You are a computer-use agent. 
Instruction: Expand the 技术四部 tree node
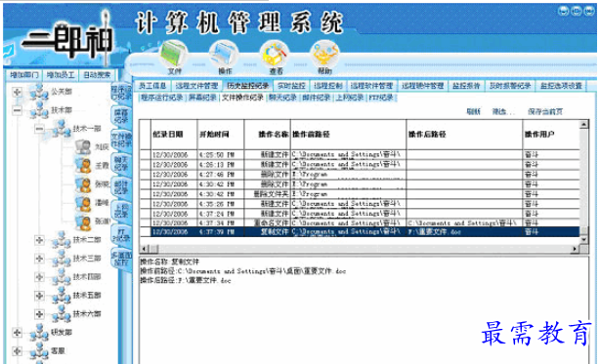pos(39,277)
